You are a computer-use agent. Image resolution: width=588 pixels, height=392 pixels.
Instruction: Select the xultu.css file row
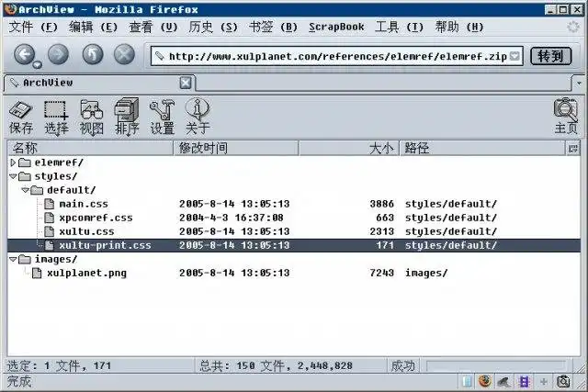click(294, 231)
